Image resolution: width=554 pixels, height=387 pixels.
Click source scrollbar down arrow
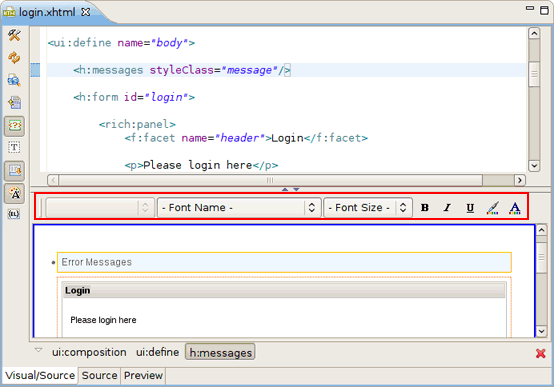coord(534,165)
